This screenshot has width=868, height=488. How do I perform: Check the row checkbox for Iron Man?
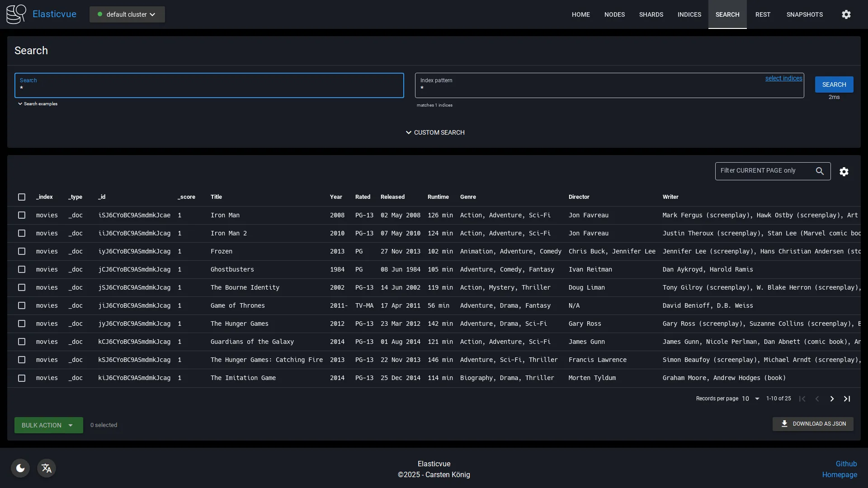22,215
